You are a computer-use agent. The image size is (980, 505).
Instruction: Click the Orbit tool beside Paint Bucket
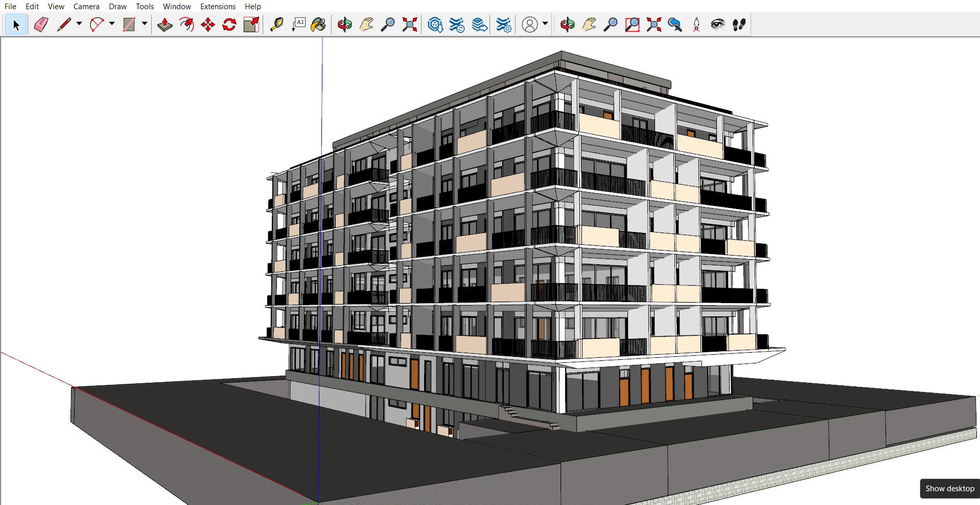pyautogui.click(x=345, y=25)
